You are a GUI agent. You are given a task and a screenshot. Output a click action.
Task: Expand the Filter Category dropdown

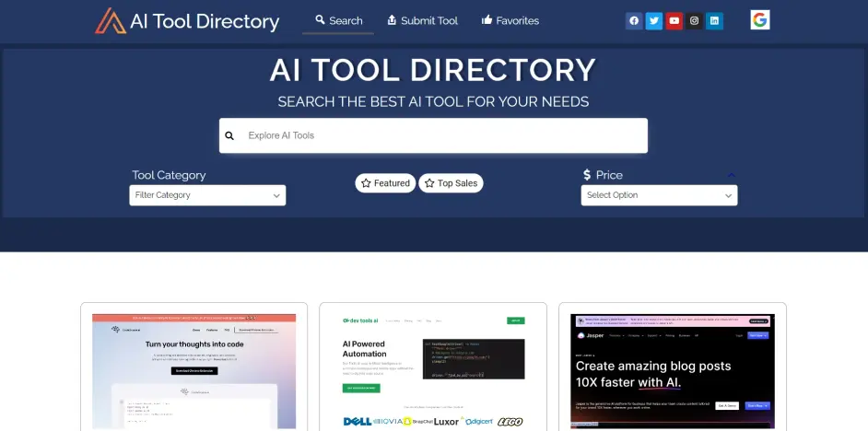[x=207, y=195]
